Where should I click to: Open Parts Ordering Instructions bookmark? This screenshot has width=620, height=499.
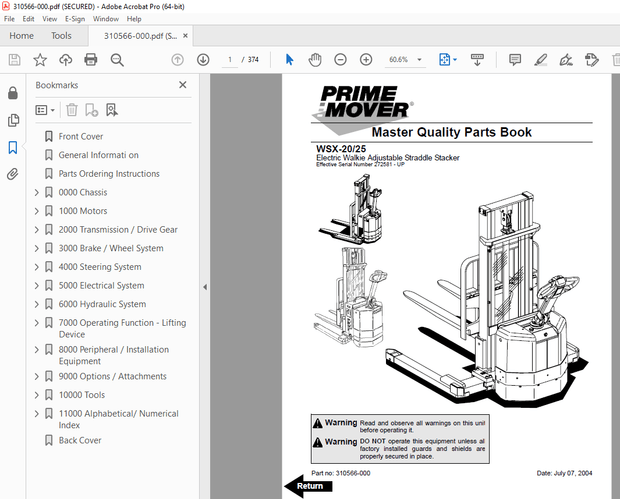tap(109, 174)
